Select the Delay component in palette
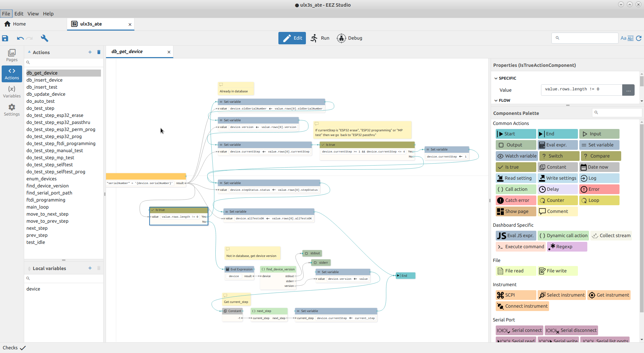Image resolution: width=644 pixels, height=353 pixels. (x=557, y=189)
